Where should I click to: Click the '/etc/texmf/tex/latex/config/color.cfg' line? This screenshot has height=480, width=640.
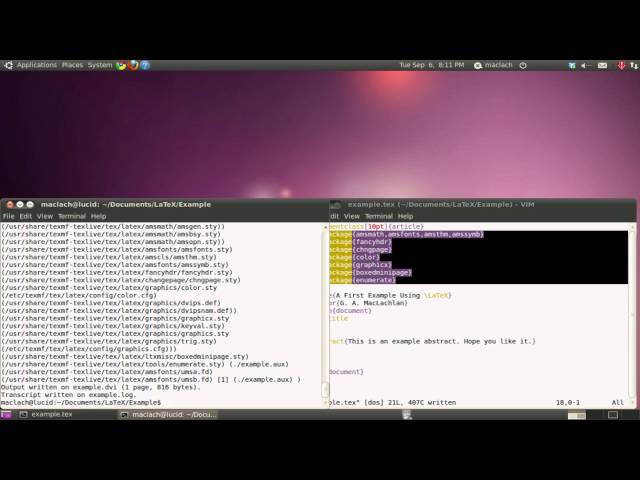tap(79, 295)
